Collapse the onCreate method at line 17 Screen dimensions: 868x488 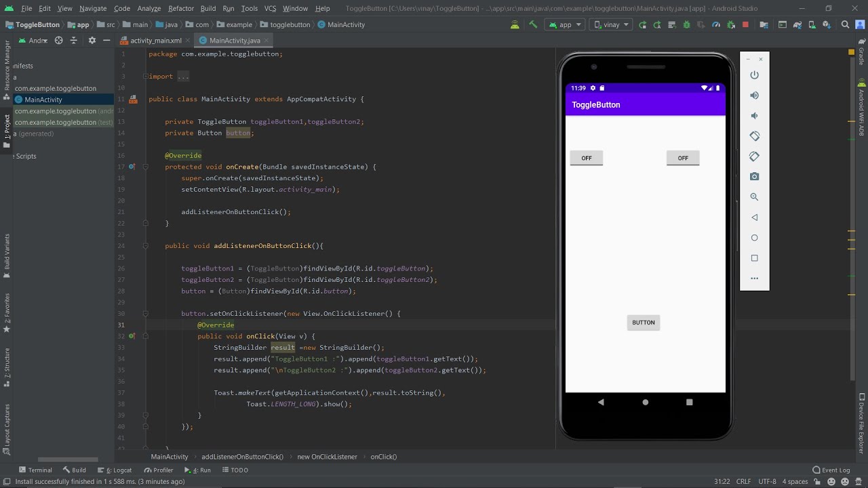pyautogui.click(x=145, y=167)
